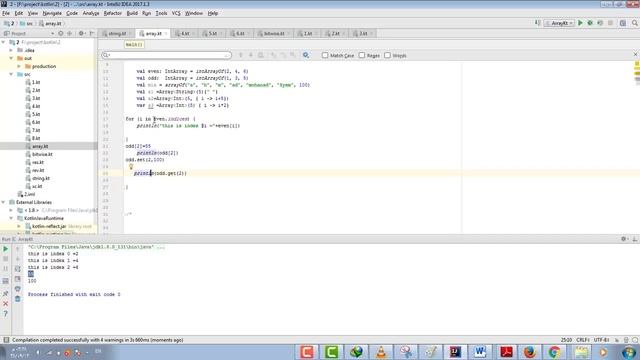The height and width of the screenshot is (360, 640).
Task: Click the line separator CRLF status indicator
Action: 582,340
